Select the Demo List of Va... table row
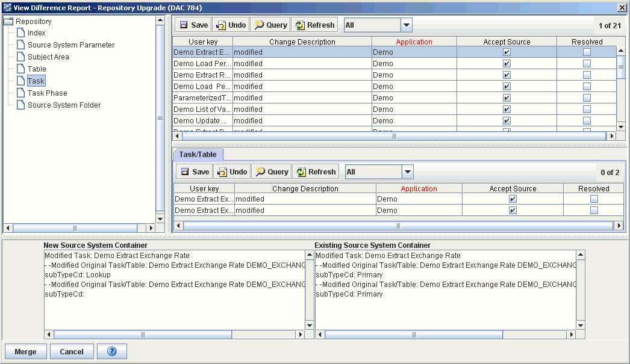630x364 pixels. click(394, 109)
